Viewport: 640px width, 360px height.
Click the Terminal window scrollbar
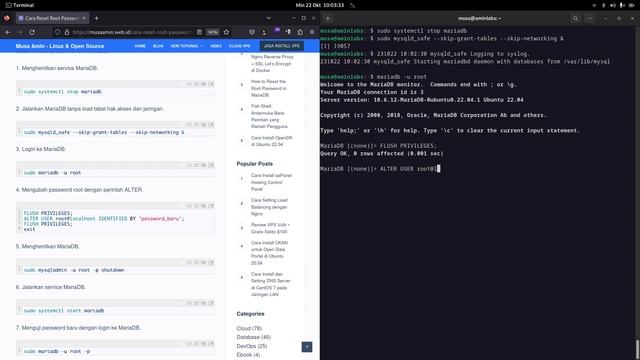[638, 349]
